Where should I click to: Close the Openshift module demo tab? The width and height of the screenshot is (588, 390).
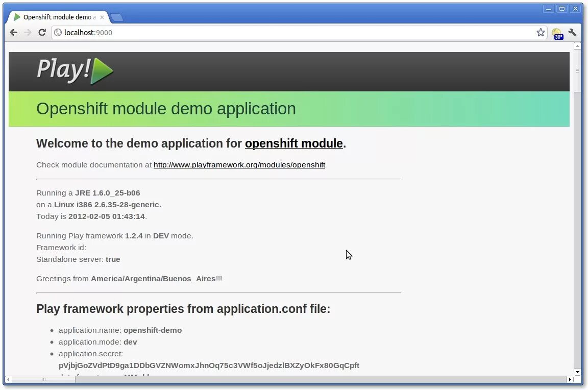(102, 17)
